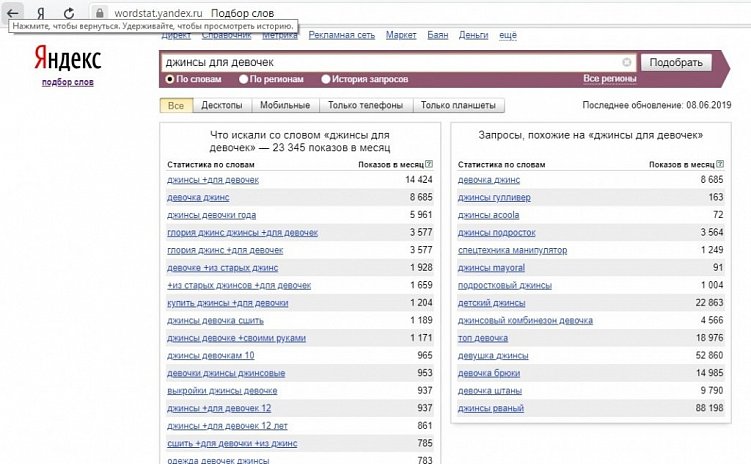Switch to the Десктопы tab
The image size is (751, 464).
(x=222, y=105)
